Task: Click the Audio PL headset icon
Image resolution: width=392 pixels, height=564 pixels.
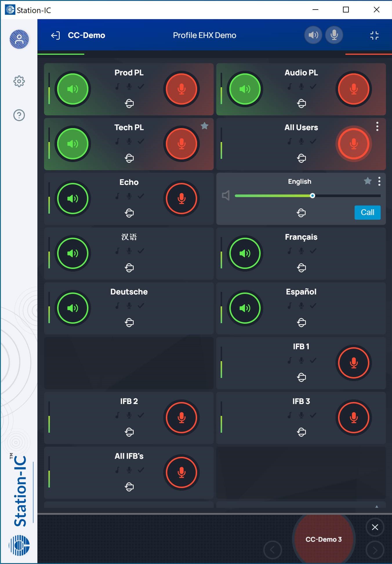Action: (302, 103)
